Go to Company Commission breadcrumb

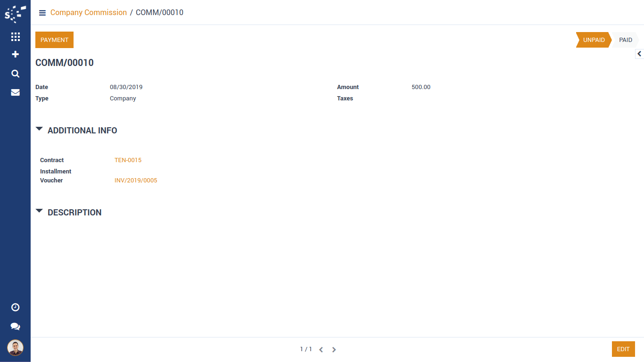[88, 13]
